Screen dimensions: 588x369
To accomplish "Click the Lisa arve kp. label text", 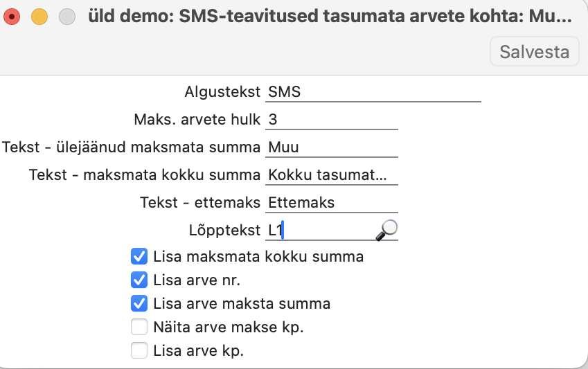I will pos(199,350).
